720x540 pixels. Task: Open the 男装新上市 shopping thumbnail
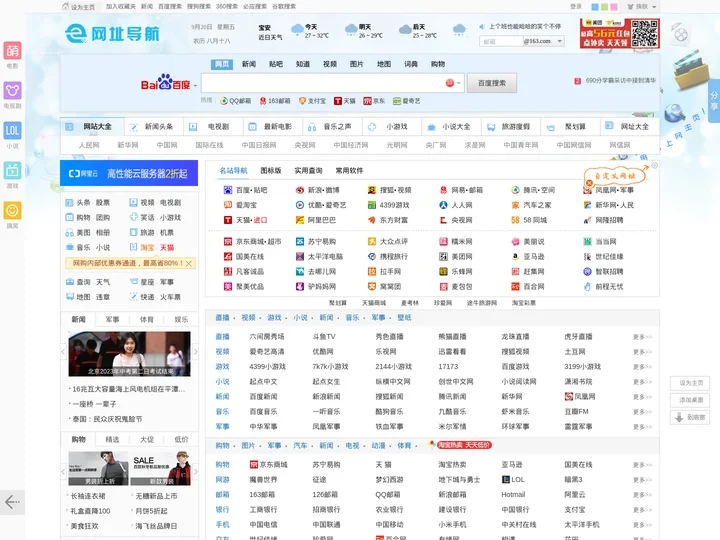[98, 468]
